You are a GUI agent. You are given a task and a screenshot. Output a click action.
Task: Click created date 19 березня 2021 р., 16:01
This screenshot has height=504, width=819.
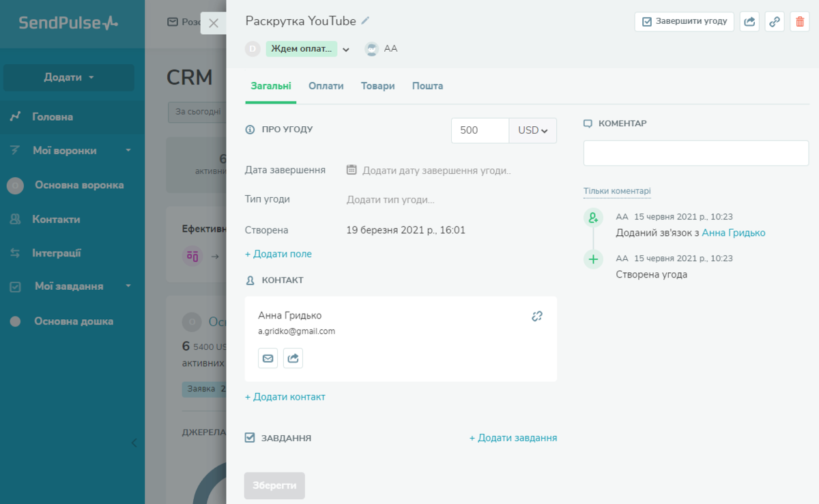(406, 231)
